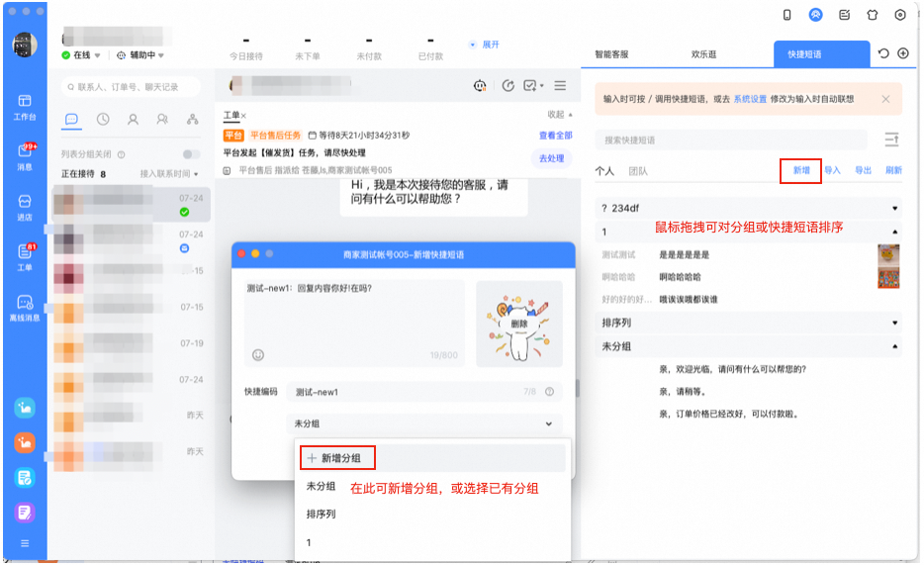The image size is (924, 565).
Task: Click the refresh icon beside 快捷短语 tab
Action: coord(883,53)
